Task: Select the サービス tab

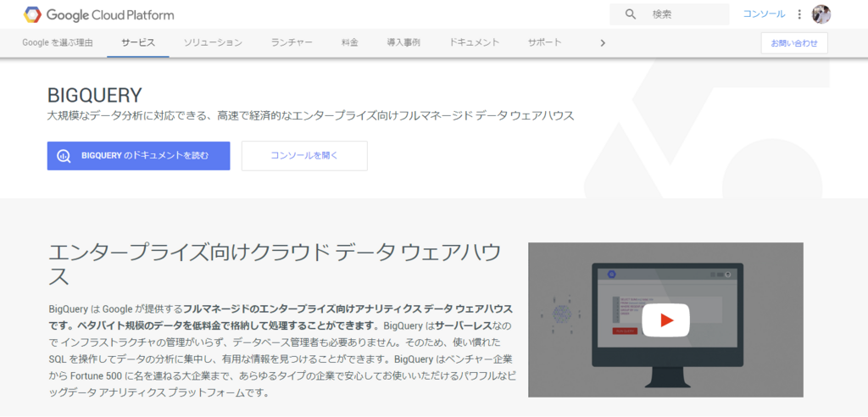Action: pos(138,42)
